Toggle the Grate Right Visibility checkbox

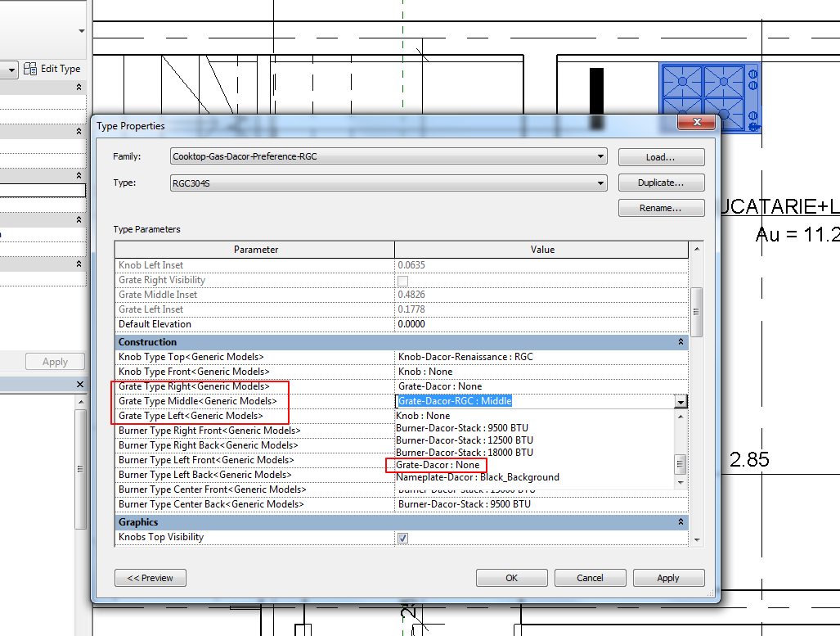click(x=403, y=281)
